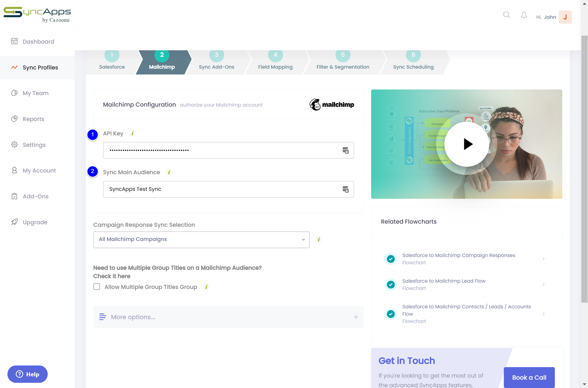Click the page vertical scrollbar thumb

coord(584,169)
